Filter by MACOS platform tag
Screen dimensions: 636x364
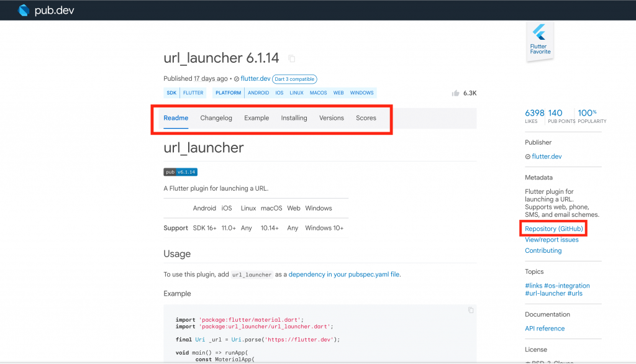(x=319, y=93)
